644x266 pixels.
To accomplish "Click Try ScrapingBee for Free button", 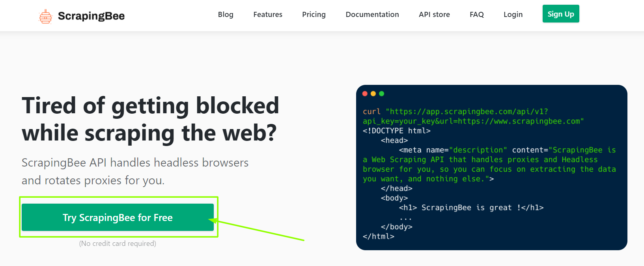I will point(118,217).
